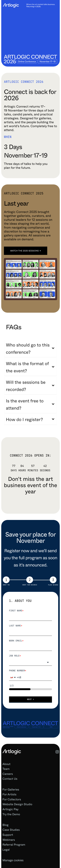Image resolution: width=61 pixels, height=868 pixels.
Task: Expand 'Will the sessions be recorded?' question
Action: pos(30,385)
